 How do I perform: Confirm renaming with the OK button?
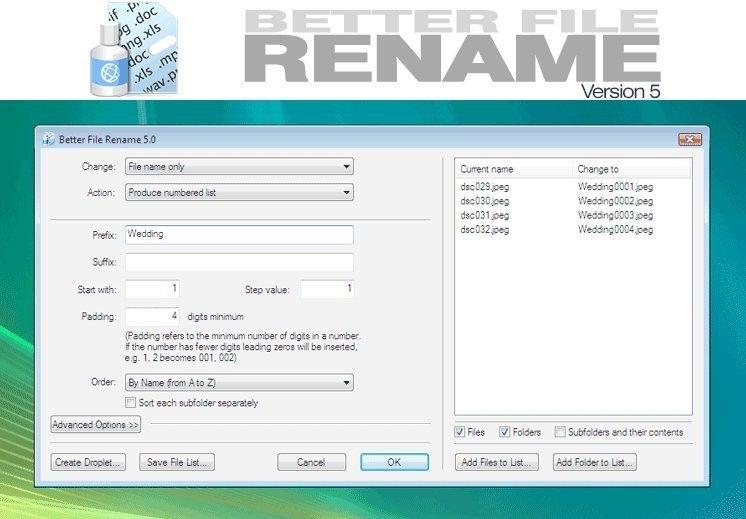[394, 462]
